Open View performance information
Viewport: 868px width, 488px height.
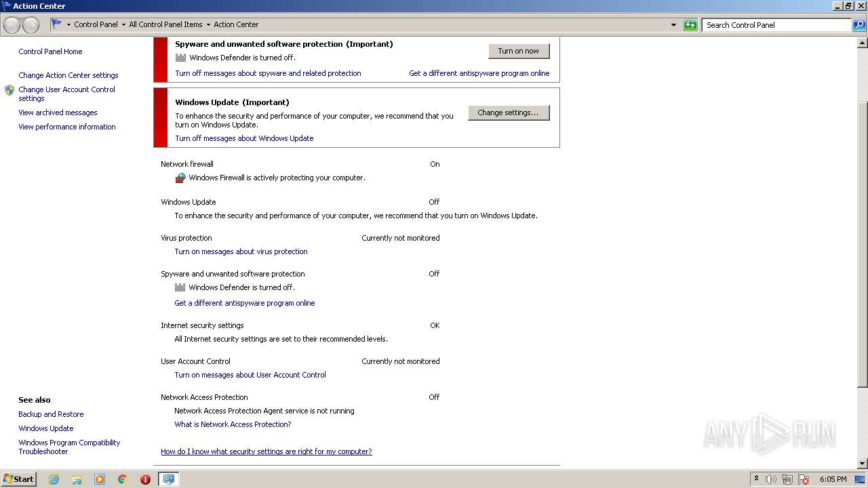tap(67, 127)
